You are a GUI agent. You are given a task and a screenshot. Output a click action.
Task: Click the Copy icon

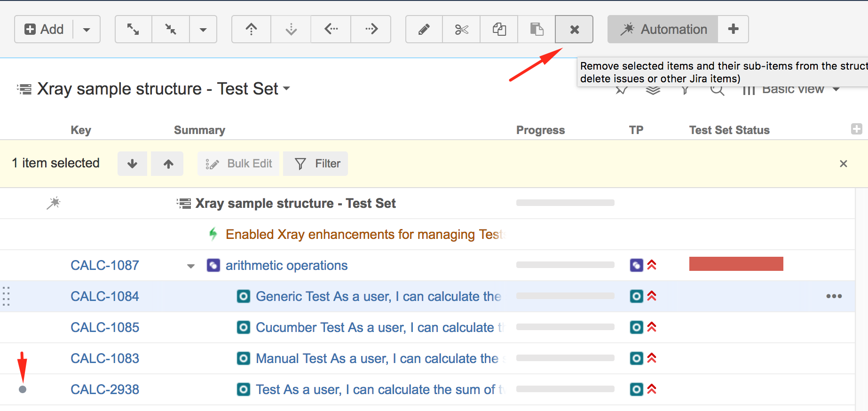[499, 29]
